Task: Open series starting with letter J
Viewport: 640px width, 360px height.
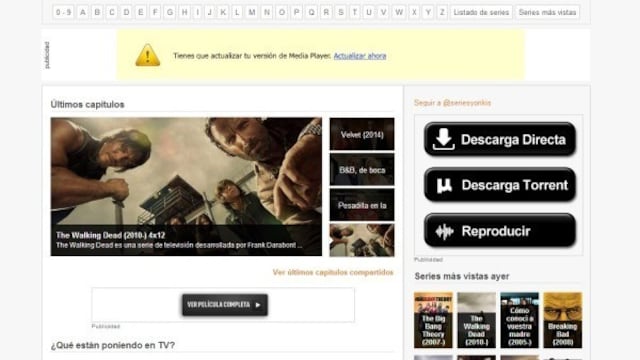Action: pyautogui.click(x=210, y=12)
